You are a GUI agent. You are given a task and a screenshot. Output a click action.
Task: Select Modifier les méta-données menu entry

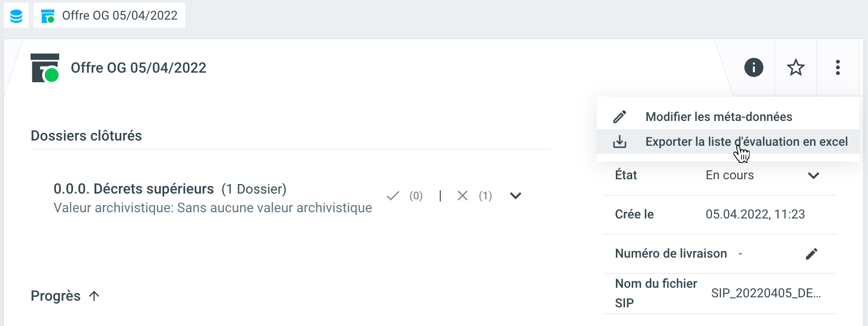pyautogui.click(x=718, y=117)
